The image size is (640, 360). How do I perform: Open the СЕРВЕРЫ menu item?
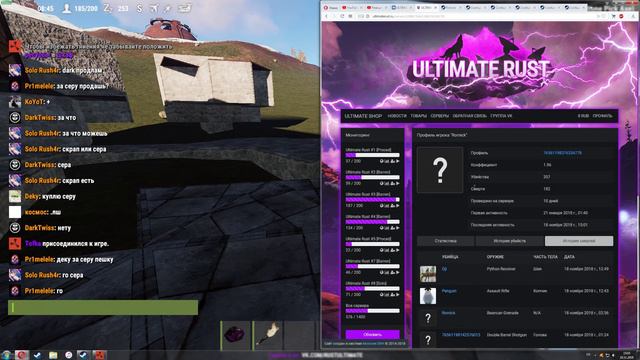pyautogui.click(x=440, y=116)
